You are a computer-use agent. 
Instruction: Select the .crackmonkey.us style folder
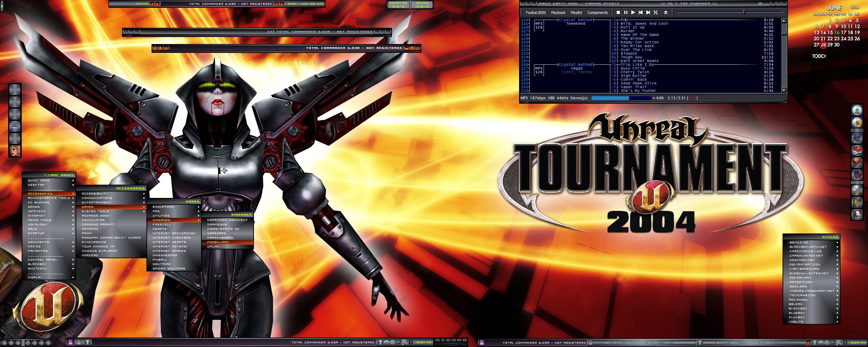[811, 251]
